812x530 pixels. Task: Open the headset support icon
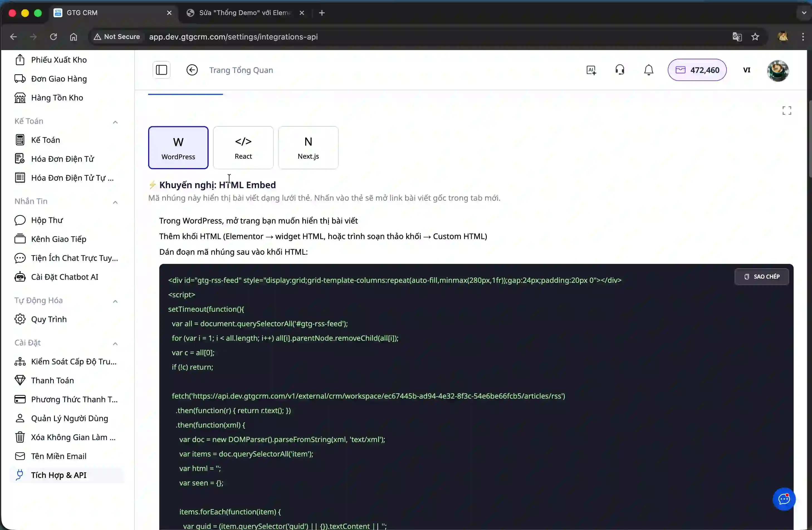tap(620, 70)
